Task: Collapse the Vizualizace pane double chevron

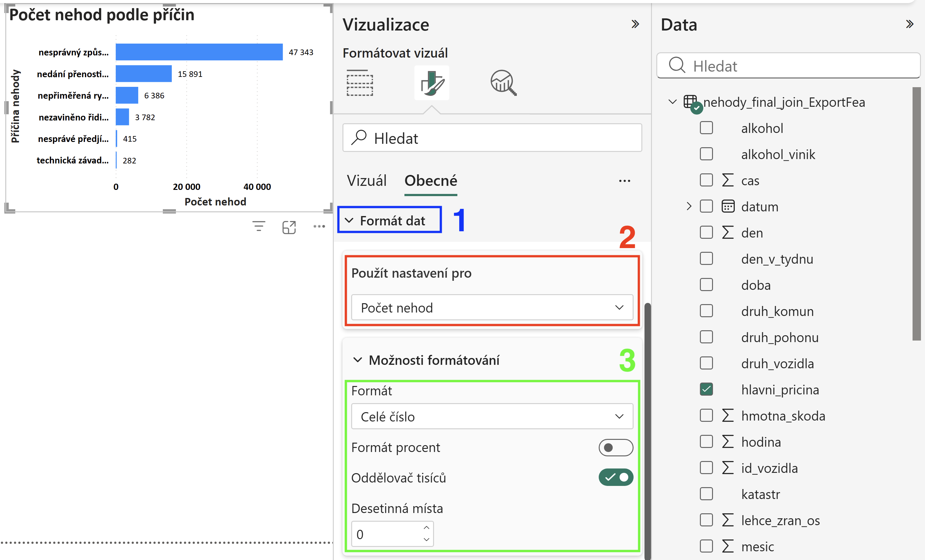Action: click(635, 24)
